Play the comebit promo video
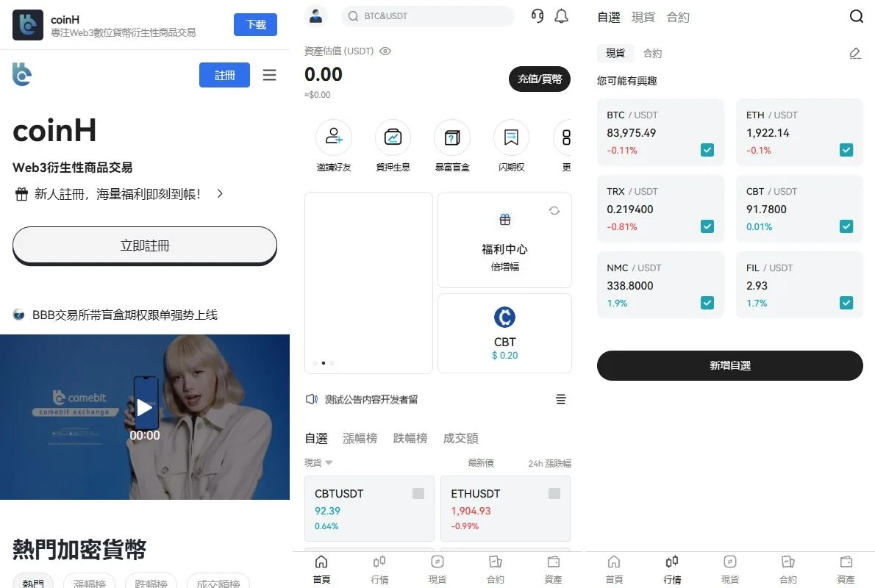Viewport: 875px width, 588px height. [x=145, y=406]
